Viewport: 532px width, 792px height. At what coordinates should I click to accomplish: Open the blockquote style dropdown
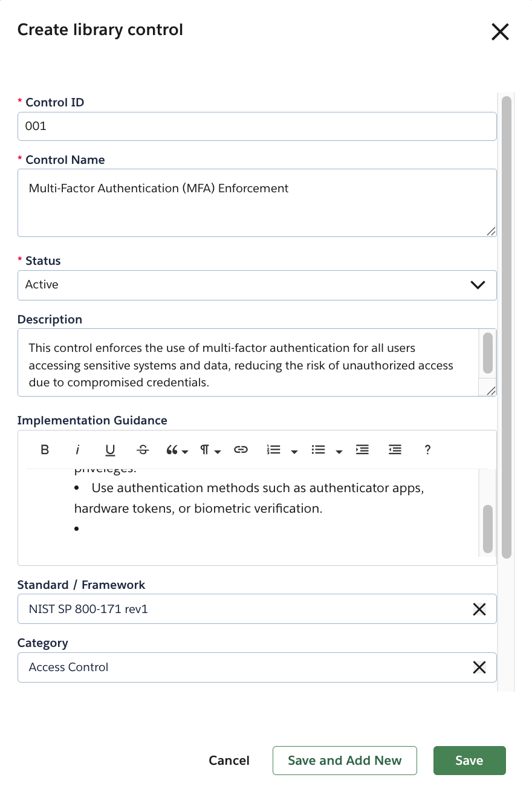(x=177, y=450)
